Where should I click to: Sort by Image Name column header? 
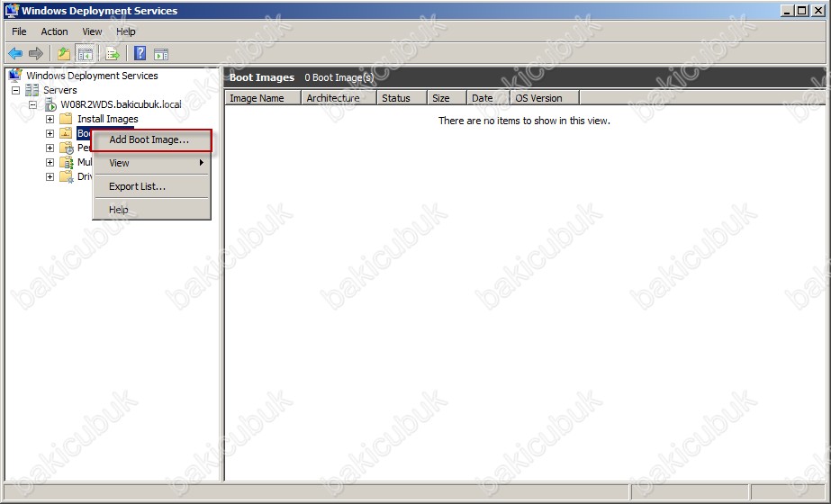(x=264, y=98)
